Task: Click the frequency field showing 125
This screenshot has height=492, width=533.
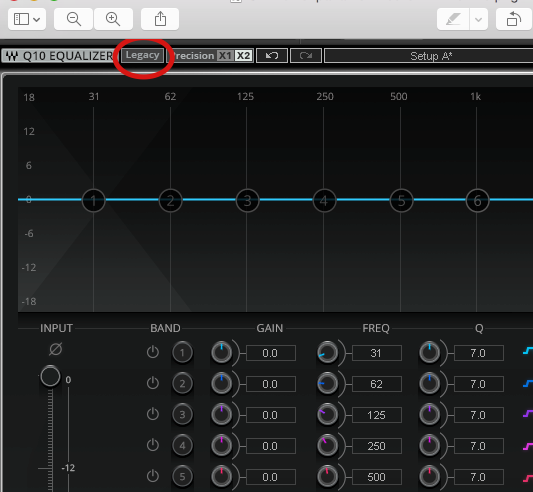Action: pos(377,415)
